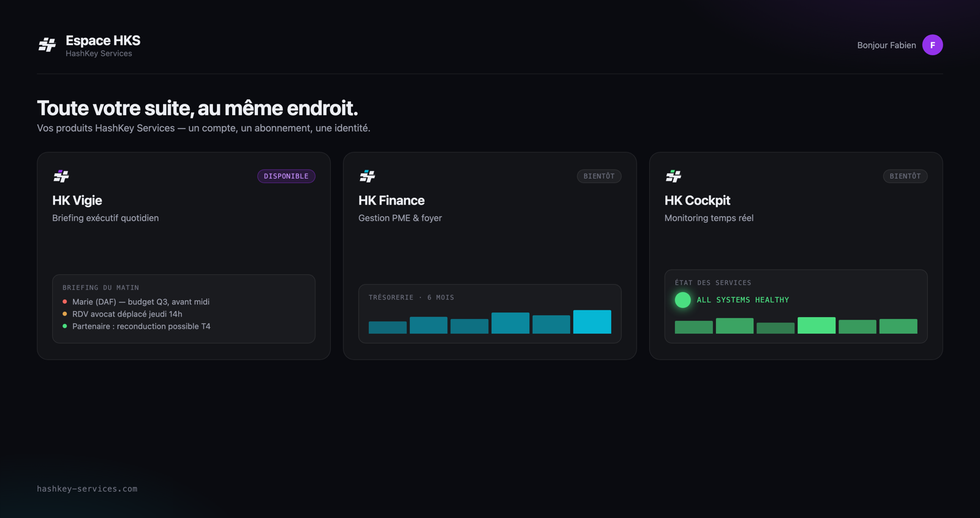Click the green All Systems Healthy indicator
The width and height of the screenshot is (980, 518).
pos(683,300)
